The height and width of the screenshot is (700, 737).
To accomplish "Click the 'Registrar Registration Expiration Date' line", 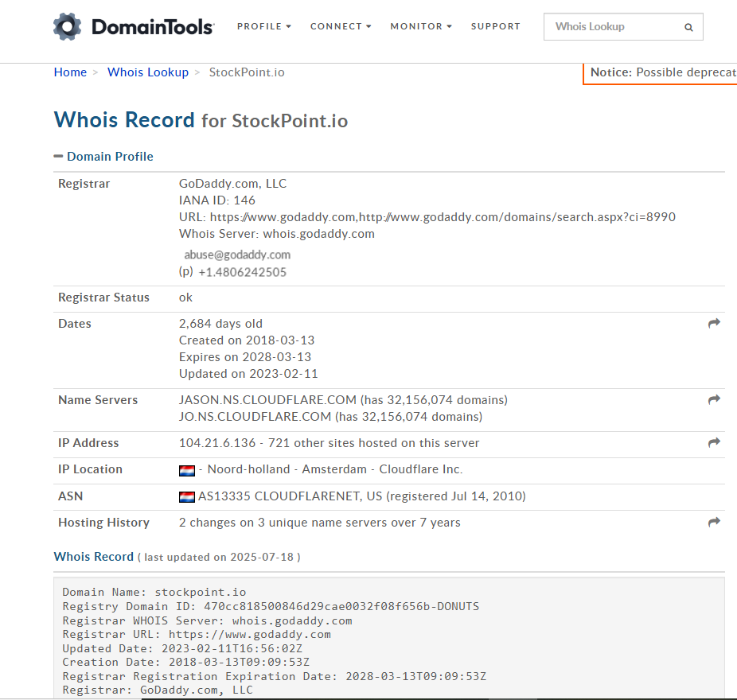I will pyautogui.click(x=275, y=676).
